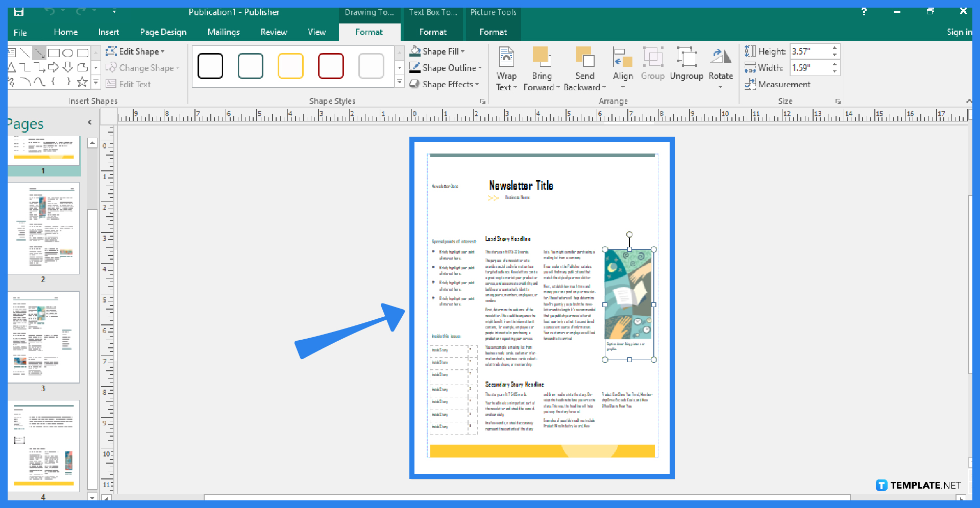Open page 3 from the Pages thumbnails

click(x=43, y=337)
